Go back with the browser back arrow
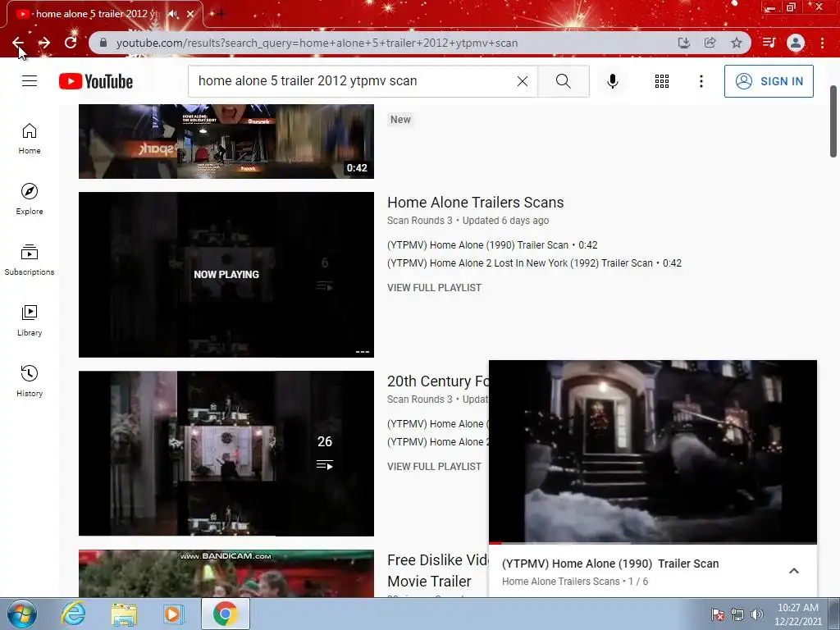Image resolution: width=840 pixels, height=630 pixels. tap(18, 43)
